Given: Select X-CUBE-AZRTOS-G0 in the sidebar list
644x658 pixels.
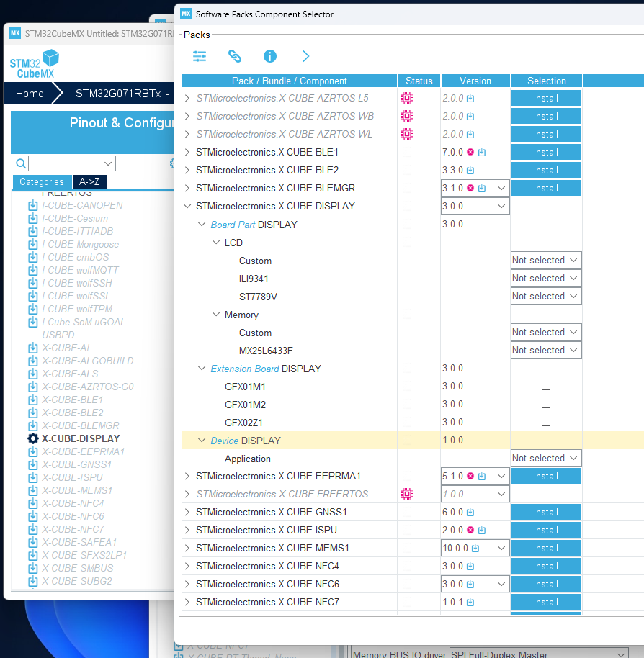Looking at the screenshot, I should 88,387.
